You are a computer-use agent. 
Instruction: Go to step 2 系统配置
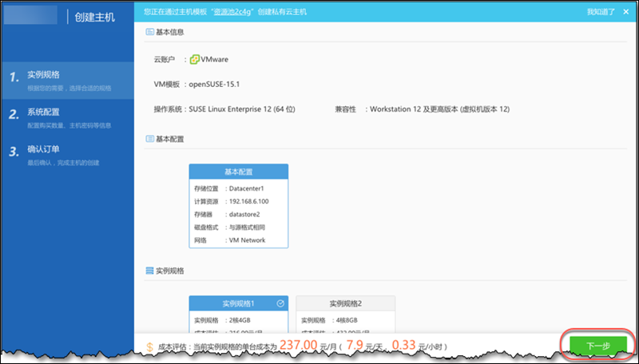(x=67, y=117)
